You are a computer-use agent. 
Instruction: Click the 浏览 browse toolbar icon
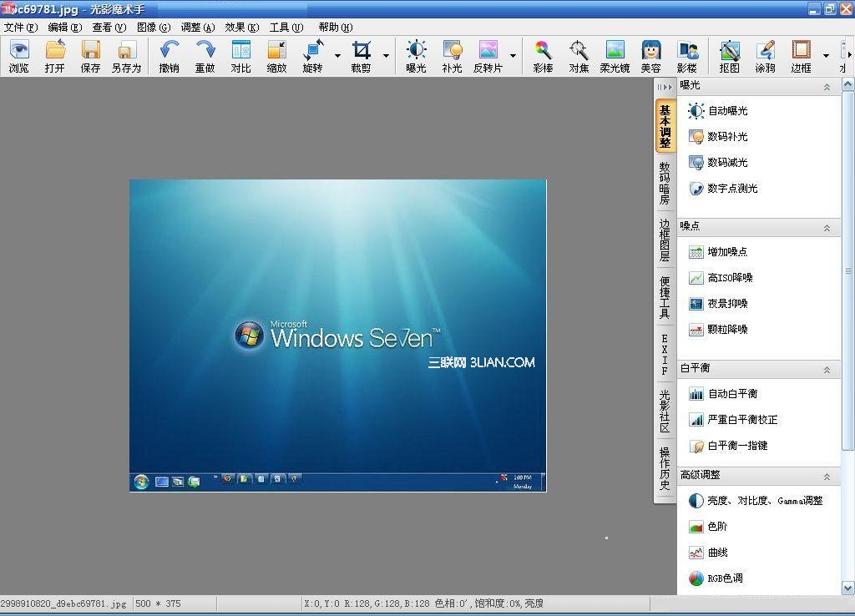[19, 56]
